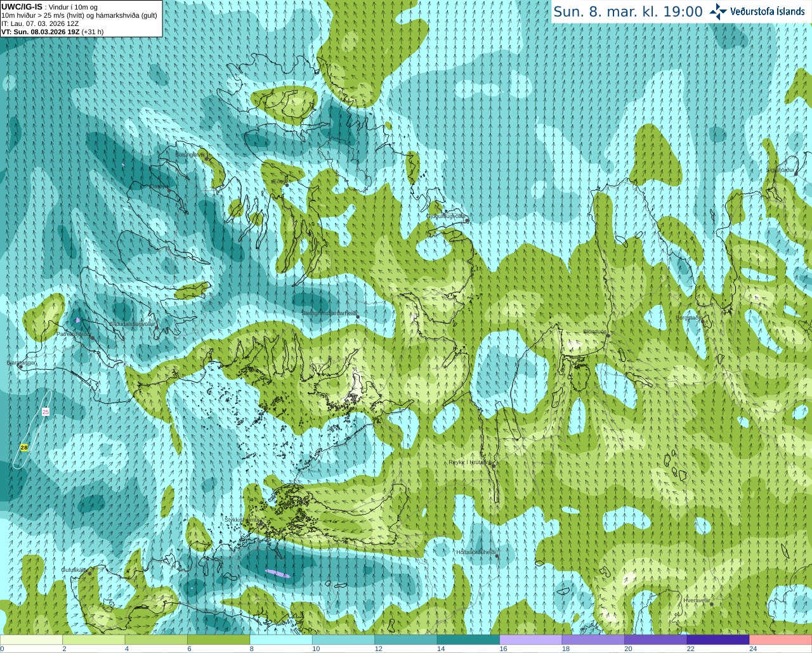Click the Flateyri station dot
The height and width of the screenshot is (653, 812).
pos(169,190)
